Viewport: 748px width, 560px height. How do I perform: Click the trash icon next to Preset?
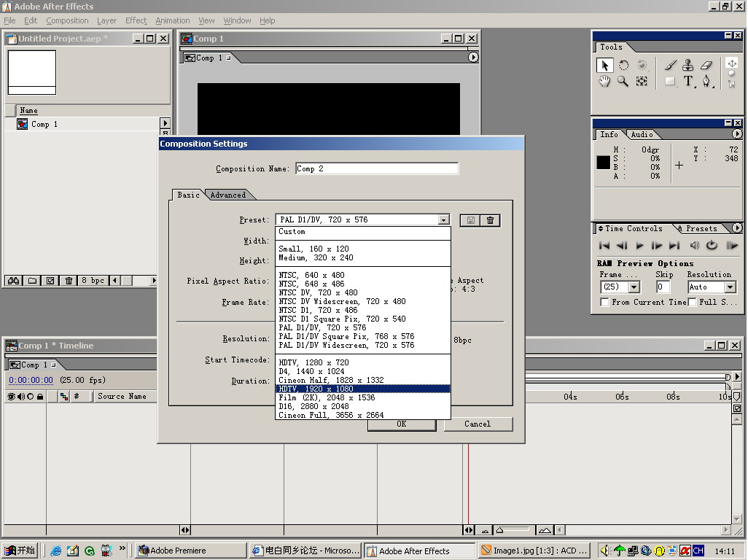pyautogui.click(x=491, y=220)
